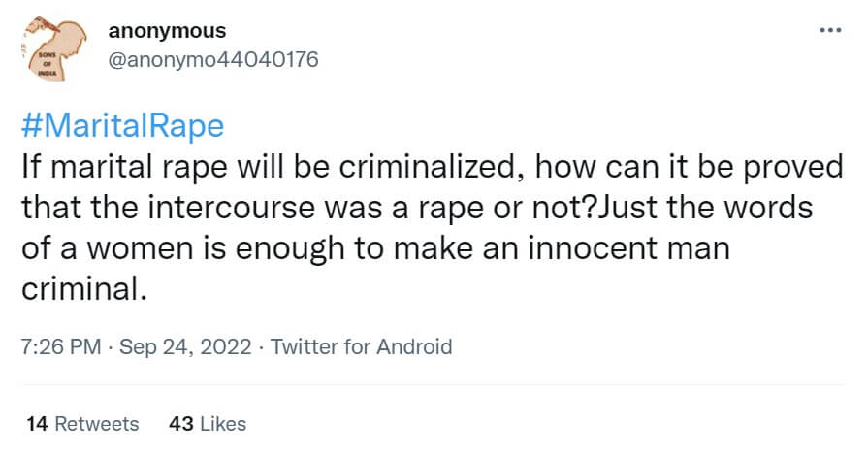Open the tweet's three-dot More menu

830,30
